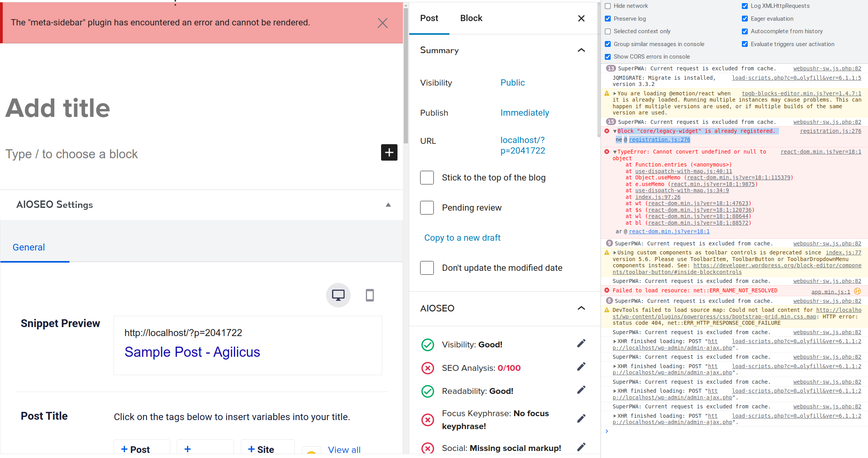Viewport: 868px width, 458px height.
Task: Switch snippet preview to desktop view
Action: (338, 295)
